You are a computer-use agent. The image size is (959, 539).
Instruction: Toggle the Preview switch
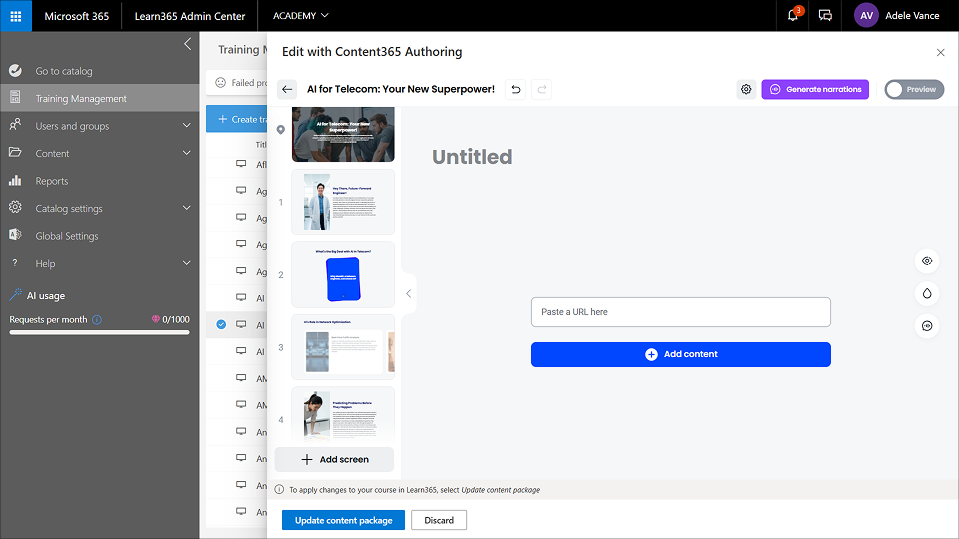click(911, 89)
